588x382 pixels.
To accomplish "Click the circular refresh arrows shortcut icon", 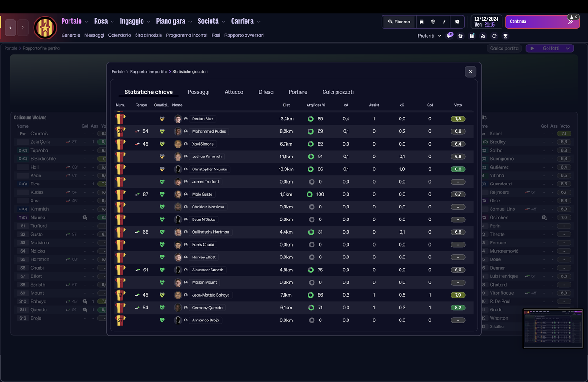I will coord(494,36).
